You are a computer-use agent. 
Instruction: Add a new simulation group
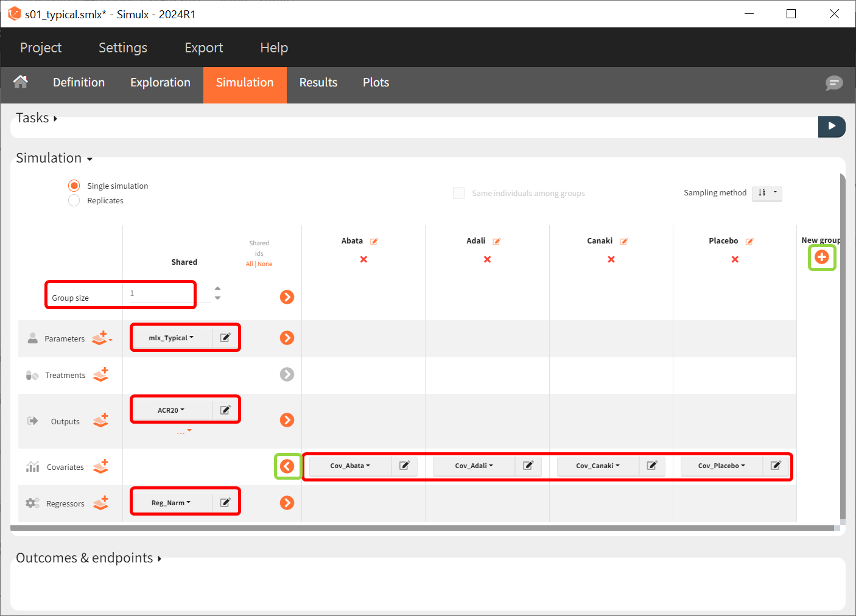[x=821, y=257]
